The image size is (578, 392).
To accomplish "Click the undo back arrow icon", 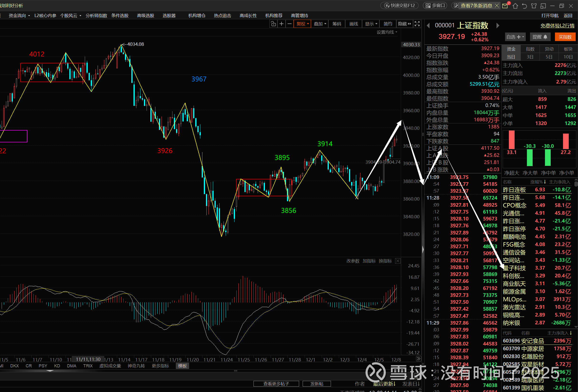I will 525,6.
